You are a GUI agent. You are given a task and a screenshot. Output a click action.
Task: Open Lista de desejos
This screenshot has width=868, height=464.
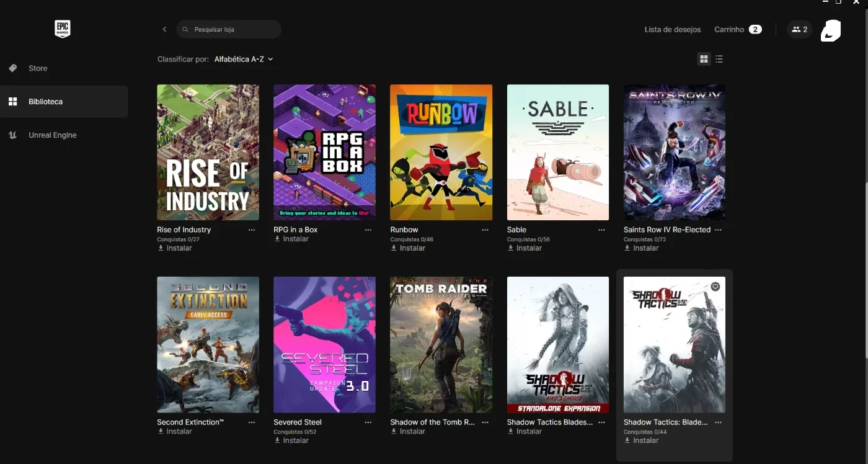673,29
